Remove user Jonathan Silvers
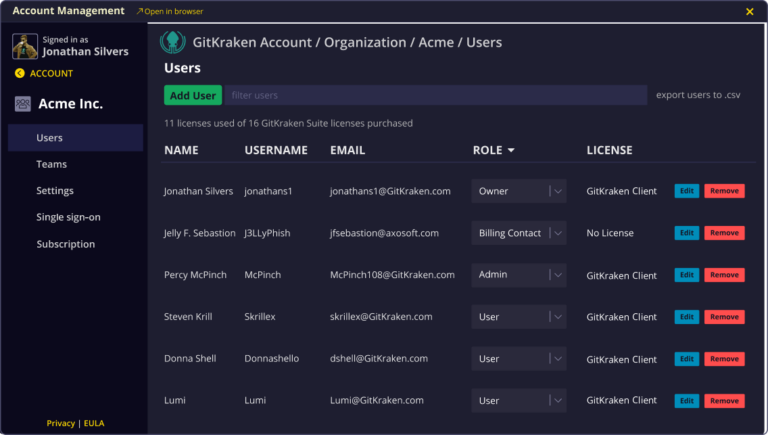 [724, 191]
